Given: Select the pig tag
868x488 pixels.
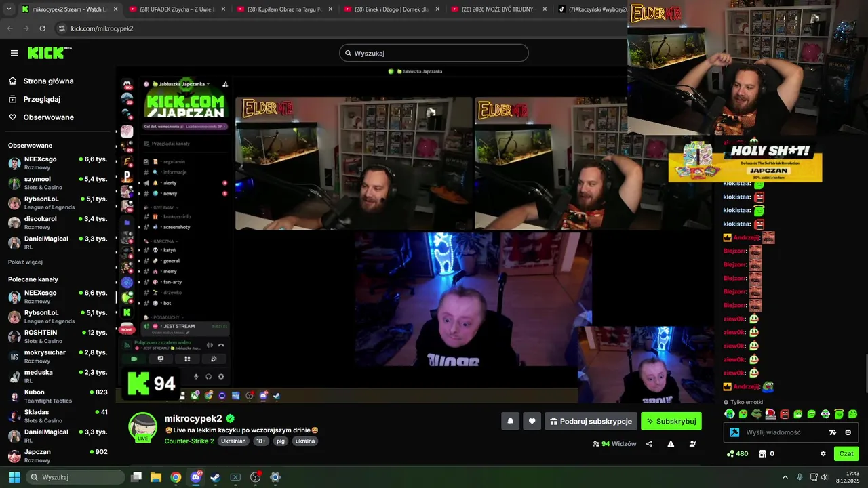Looking at the screenshot, I should click(x=281, y=441).
